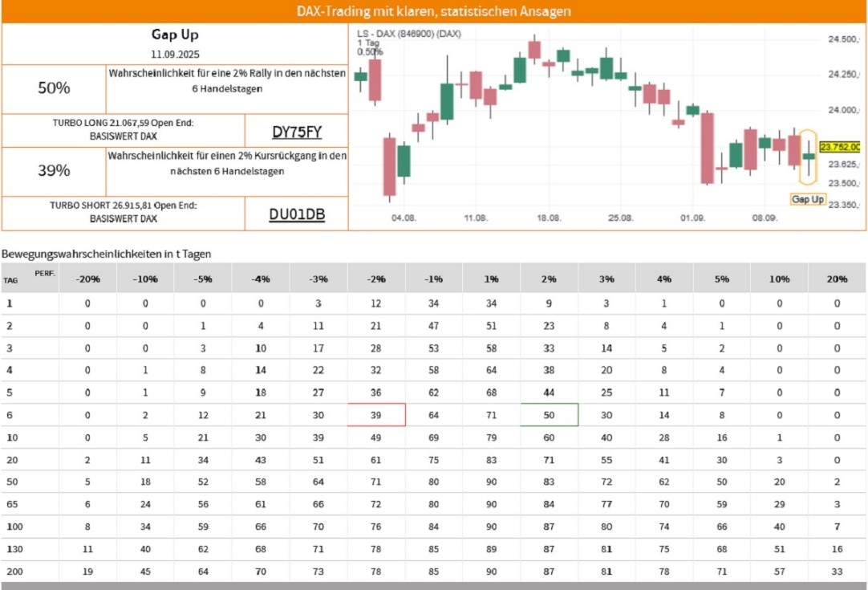Click the -20% column header
The image size is (868, 590).
click(x=88, y=279)
